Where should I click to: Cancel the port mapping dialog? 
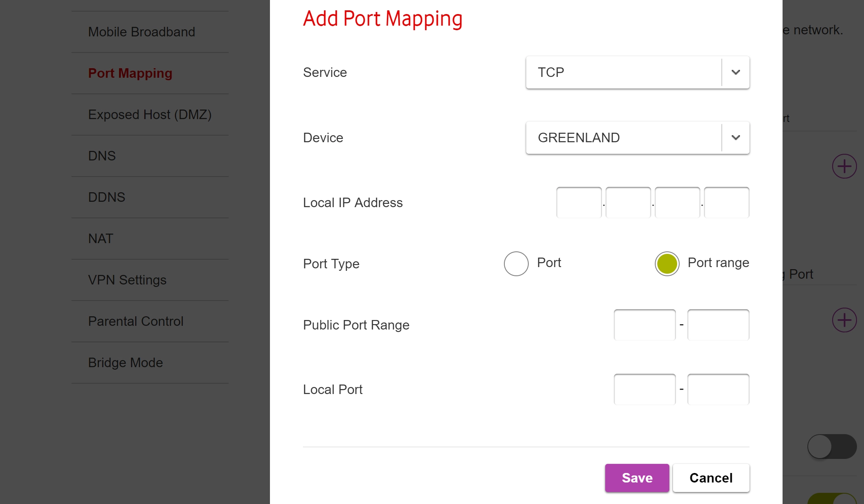[x=711, y=478]
